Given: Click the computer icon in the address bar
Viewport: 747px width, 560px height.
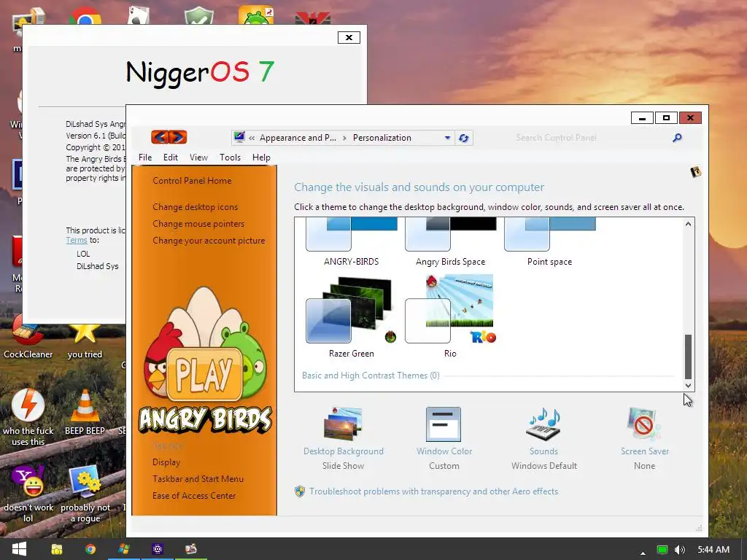Looking at the screenshot, I should 239,137.
